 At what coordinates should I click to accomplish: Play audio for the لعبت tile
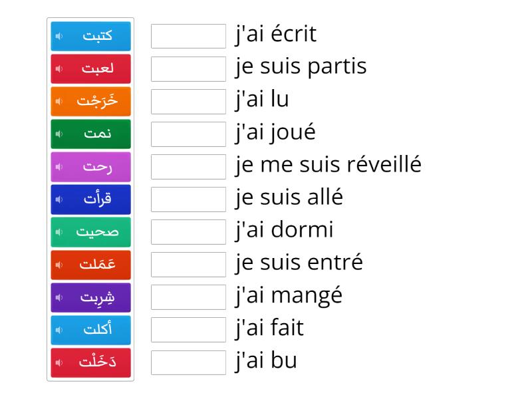[x=59, y=68]
